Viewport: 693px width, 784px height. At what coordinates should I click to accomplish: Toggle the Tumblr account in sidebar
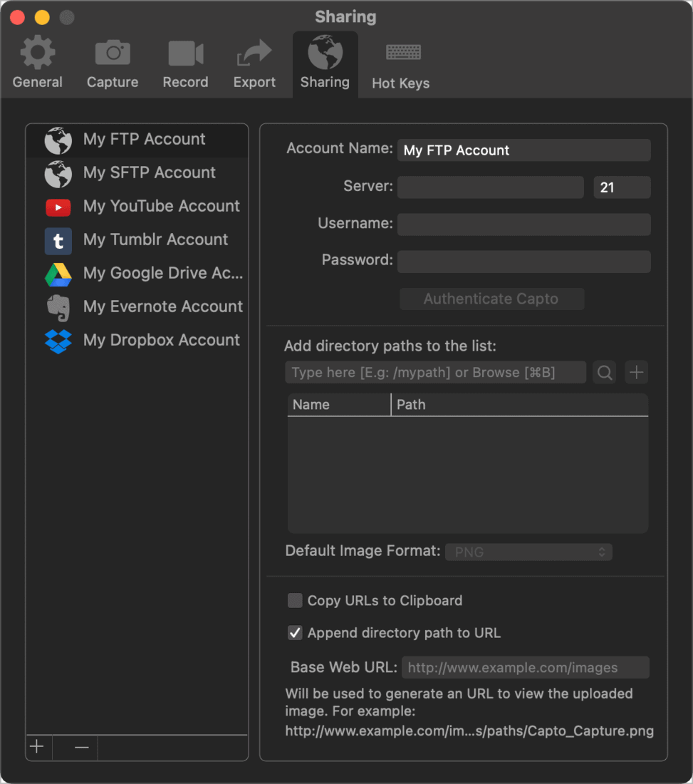58,241
